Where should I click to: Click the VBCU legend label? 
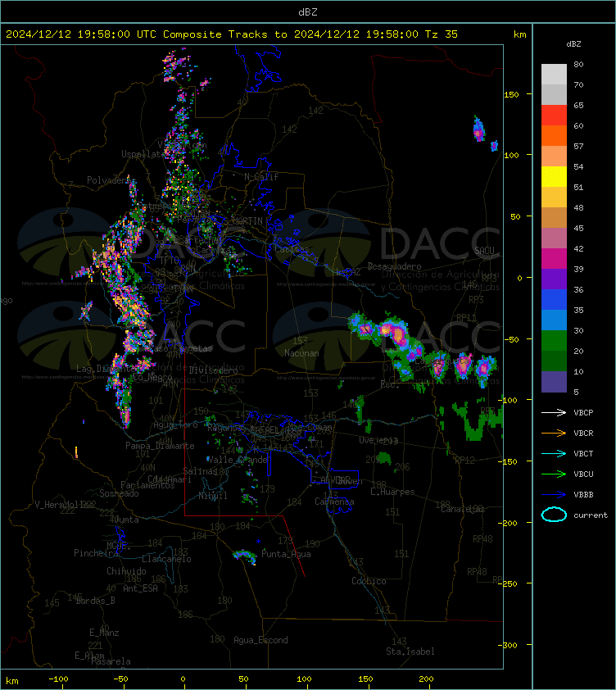[x=583, y=474]
